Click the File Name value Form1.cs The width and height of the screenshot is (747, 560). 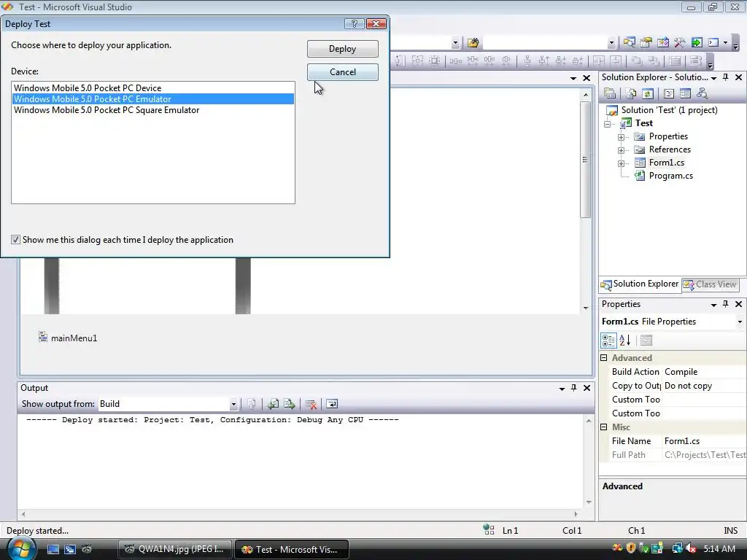pyautogui.click(x=704, y=441)
